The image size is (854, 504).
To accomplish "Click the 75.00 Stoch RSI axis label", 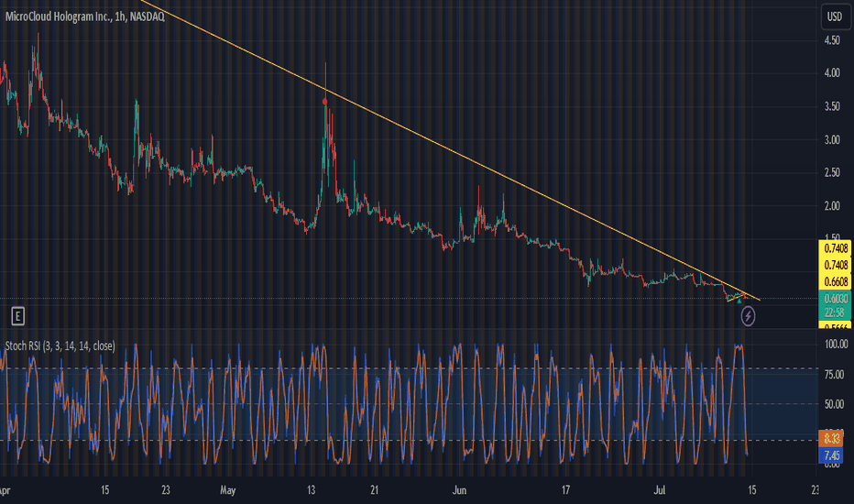I will (835, 375).
